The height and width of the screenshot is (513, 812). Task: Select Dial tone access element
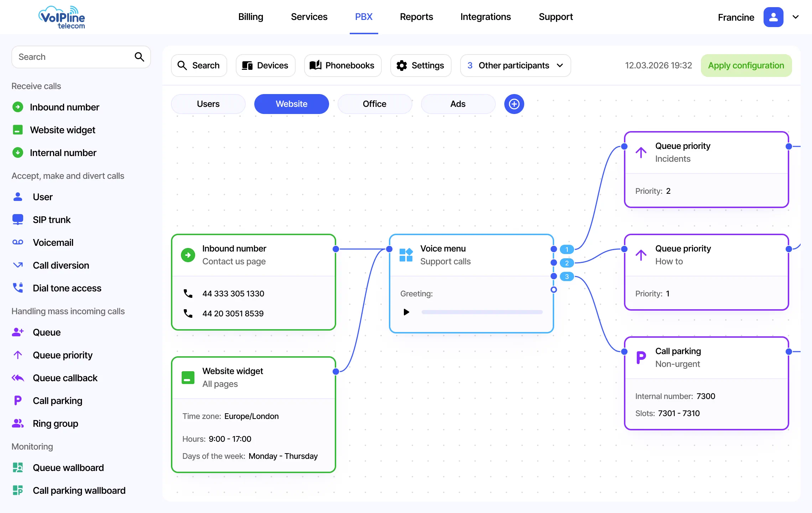click(x=57, y=288)
